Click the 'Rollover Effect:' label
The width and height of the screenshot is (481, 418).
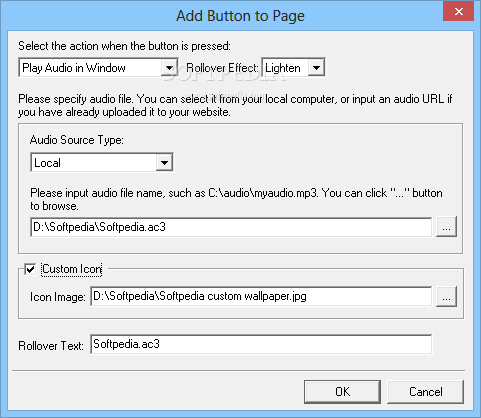point(222,68)
